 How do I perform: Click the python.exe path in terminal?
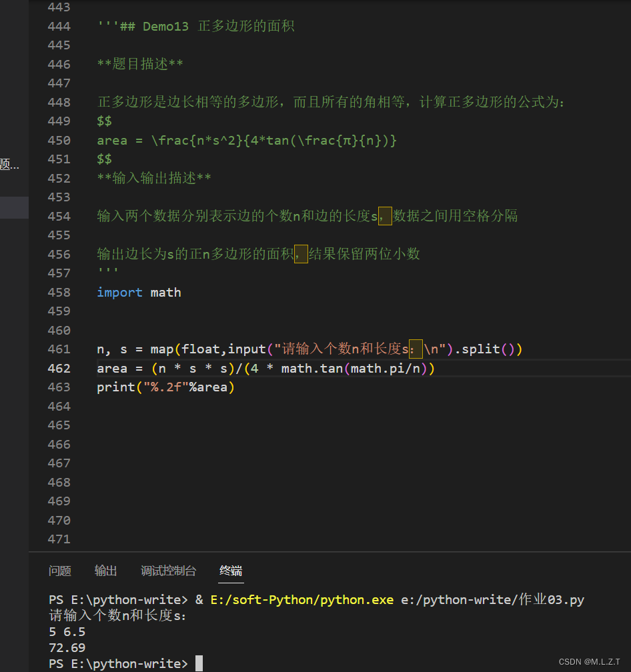coord(301,599)
